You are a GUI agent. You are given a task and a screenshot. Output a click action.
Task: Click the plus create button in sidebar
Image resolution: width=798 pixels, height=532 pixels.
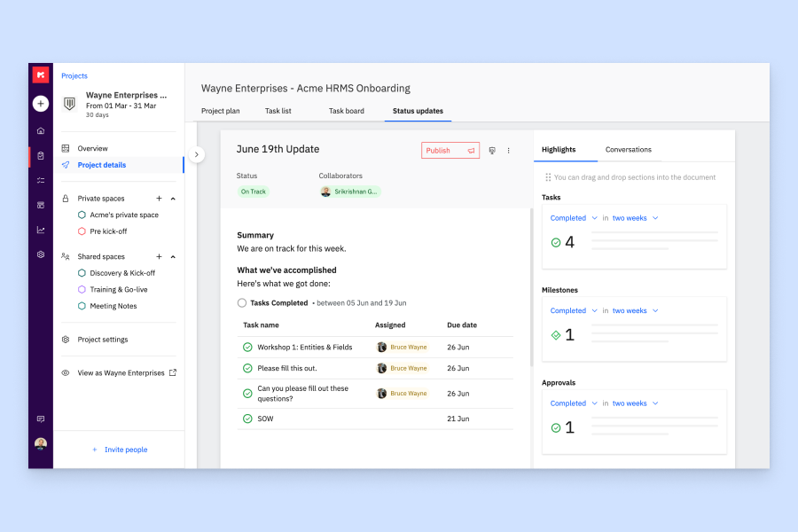point(41,104)
